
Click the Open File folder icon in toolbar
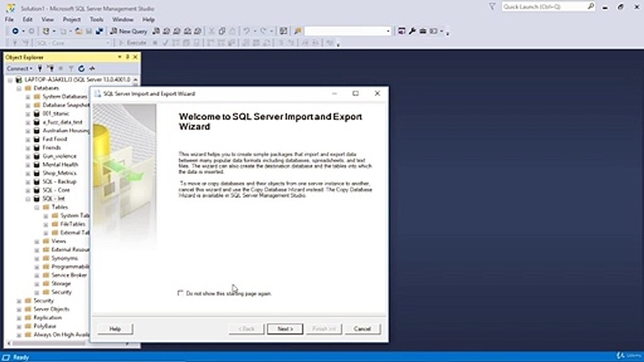(78, 31)
